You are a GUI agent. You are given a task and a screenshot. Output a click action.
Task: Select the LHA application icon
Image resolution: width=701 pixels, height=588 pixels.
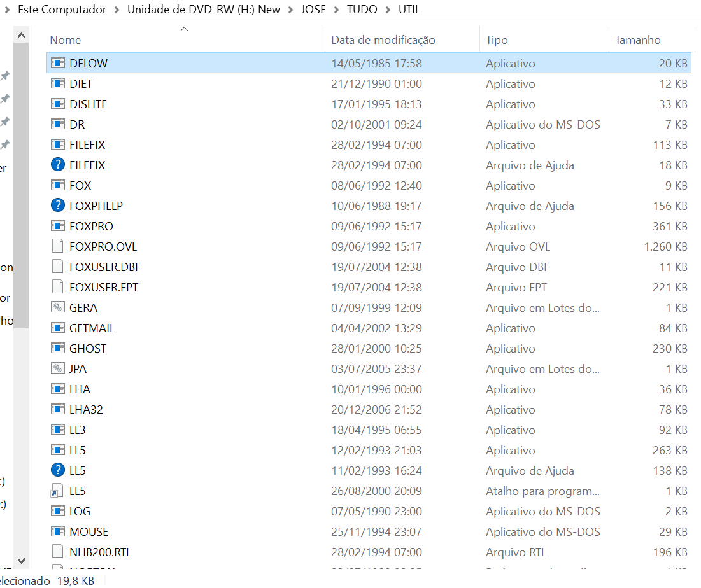pos(58,389)
